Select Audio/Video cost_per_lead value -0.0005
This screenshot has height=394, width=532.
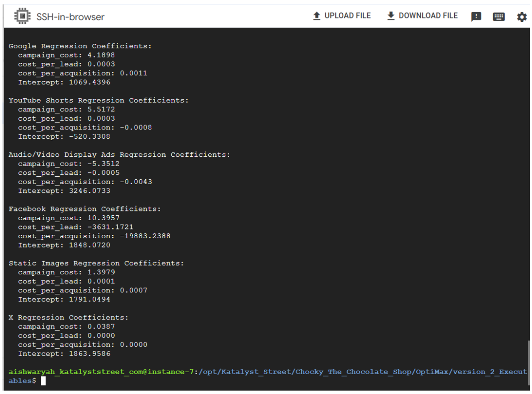click(103, 173)
